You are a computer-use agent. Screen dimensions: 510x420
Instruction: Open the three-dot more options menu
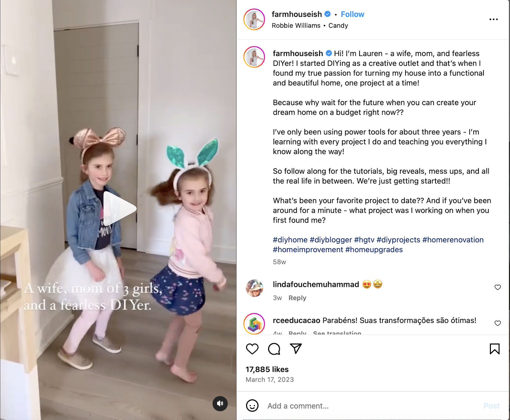[493, 19]
